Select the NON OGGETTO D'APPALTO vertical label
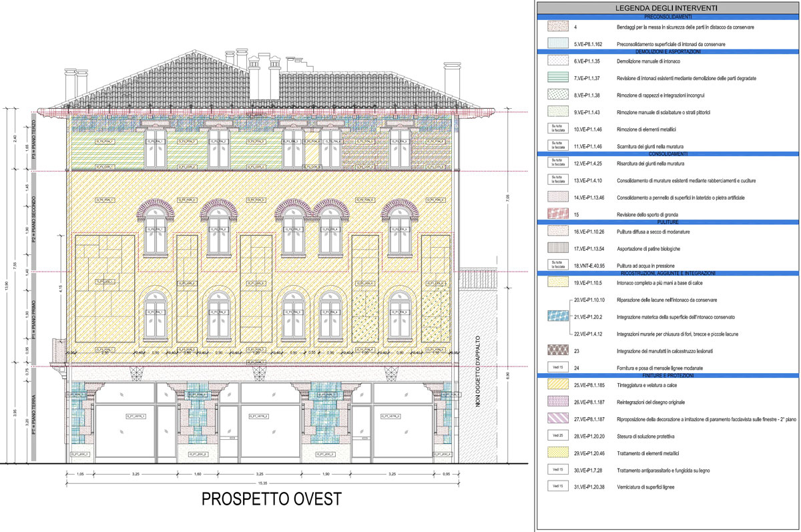This screenshot has width=801, height=532. [477, 370]
